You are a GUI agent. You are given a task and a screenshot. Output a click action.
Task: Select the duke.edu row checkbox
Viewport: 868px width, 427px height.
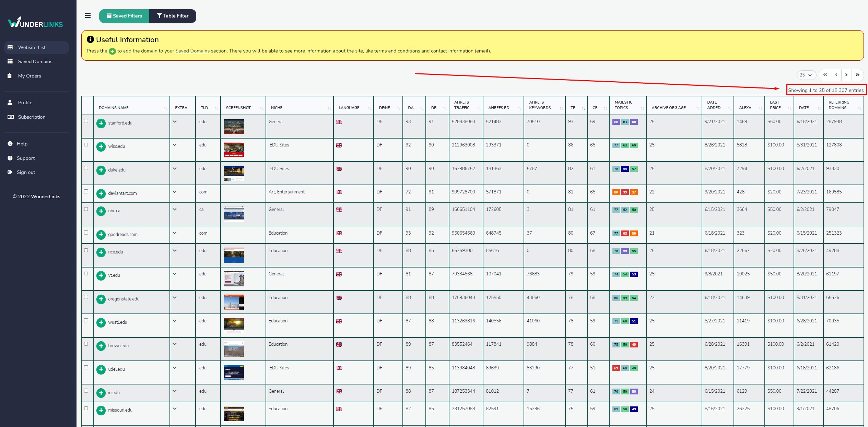click(86, 168)
